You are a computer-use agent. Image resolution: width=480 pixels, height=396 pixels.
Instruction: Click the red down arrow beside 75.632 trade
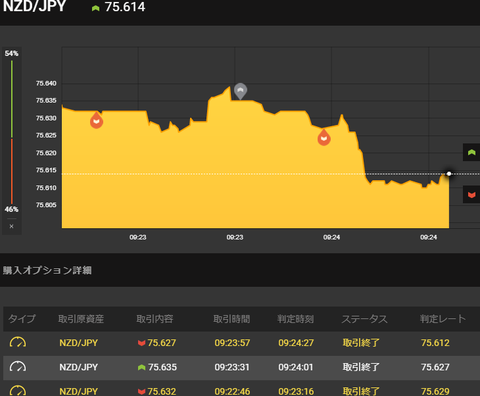tap(142, 391)
